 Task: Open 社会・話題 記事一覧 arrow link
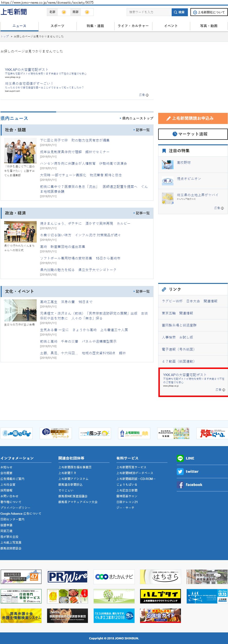tap(141, 130)
